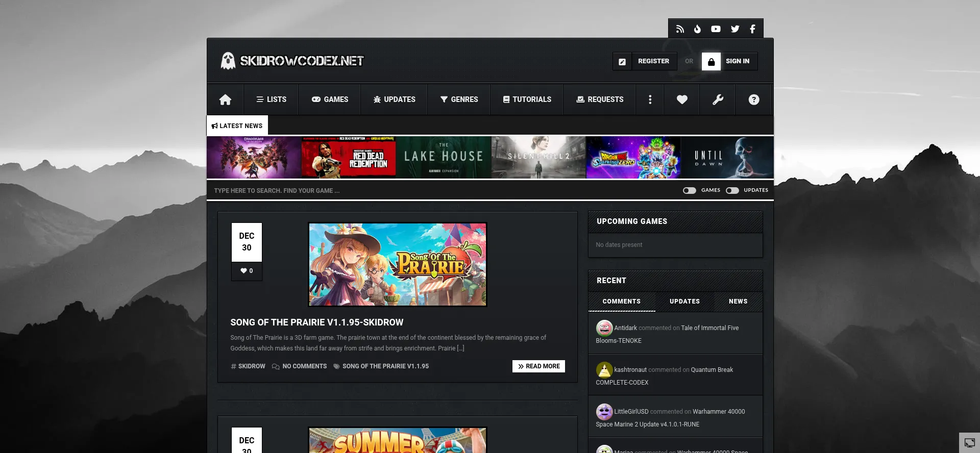Image resolution: width=980 pixels, height=453 pixels.
Task: Open Red Dead Redemption news thumbnail
Action: [x=349, y=157]
